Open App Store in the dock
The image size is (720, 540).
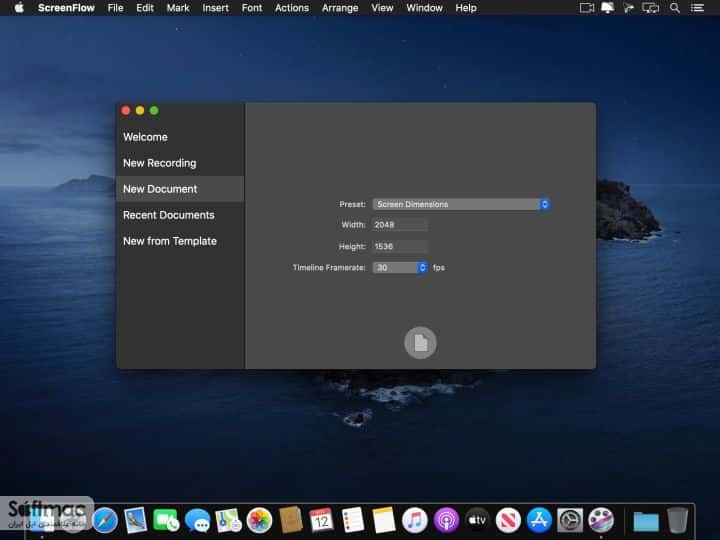pyautogui.click(x=539, y=520)
